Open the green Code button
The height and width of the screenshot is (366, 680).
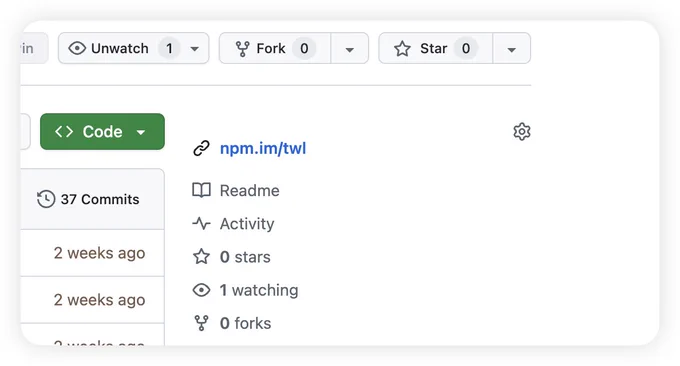coord(102,131)
